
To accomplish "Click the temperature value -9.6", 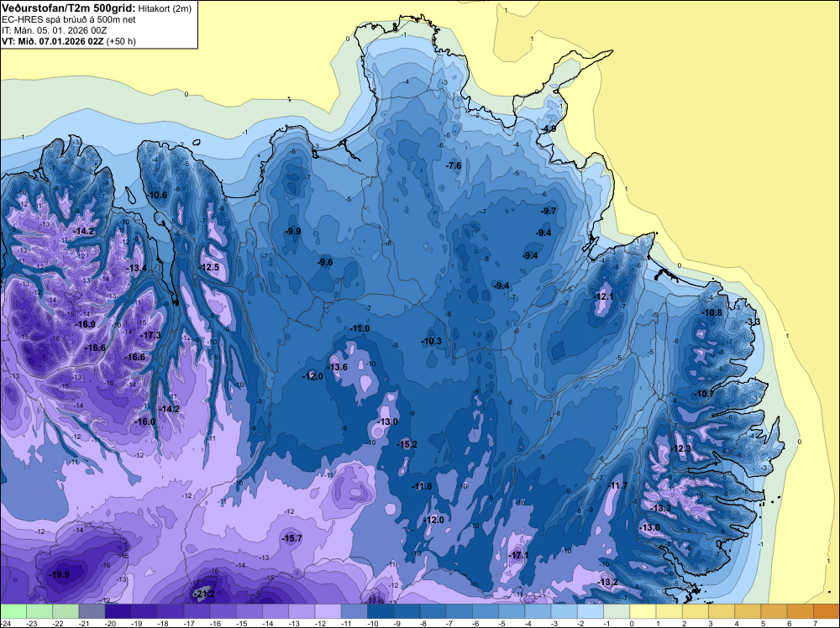I will (325, 262).
